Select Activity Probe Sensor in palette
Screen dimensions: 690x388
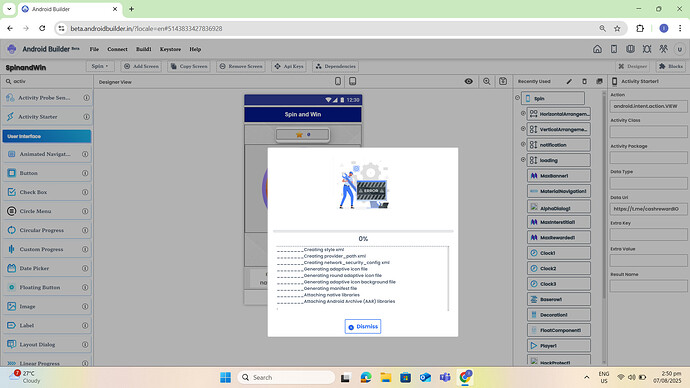[47, 98]
